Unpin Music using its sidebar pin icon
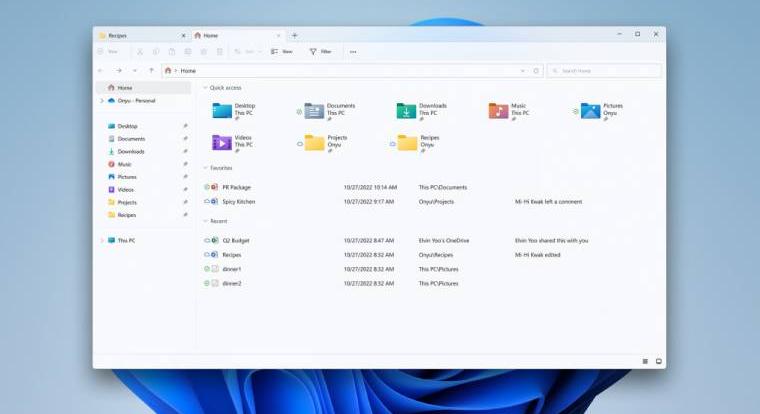 [185, 164]
